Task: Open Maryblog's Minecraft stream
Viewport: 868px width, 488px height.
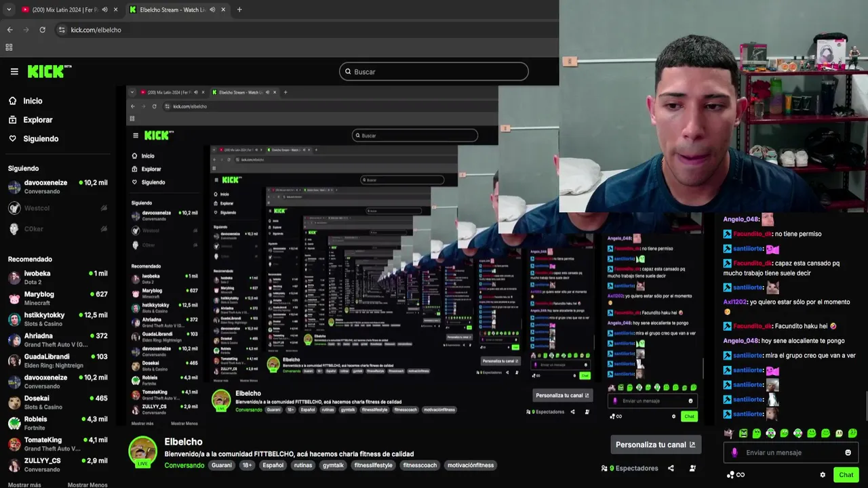Action: pos(58,298)
